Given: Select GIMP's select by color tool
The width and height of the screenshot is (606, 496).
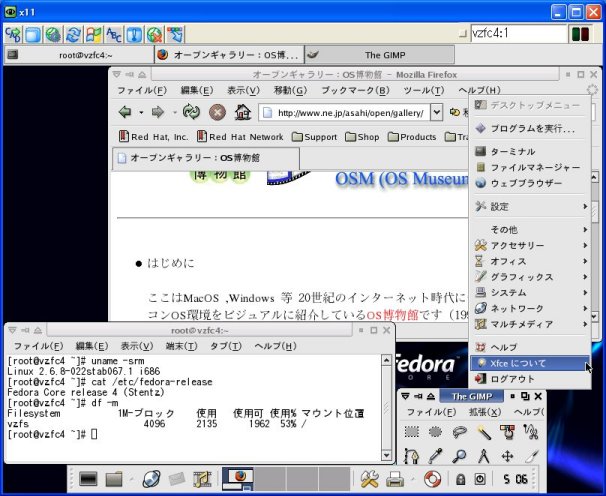Looking at the screenshot, I should coord(507,432).
